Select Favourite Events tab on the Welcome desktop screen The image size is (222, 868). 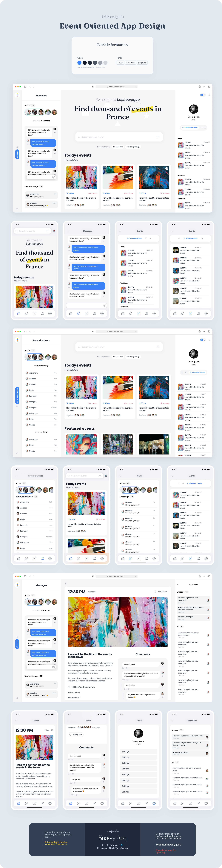[x=190, y=128]
